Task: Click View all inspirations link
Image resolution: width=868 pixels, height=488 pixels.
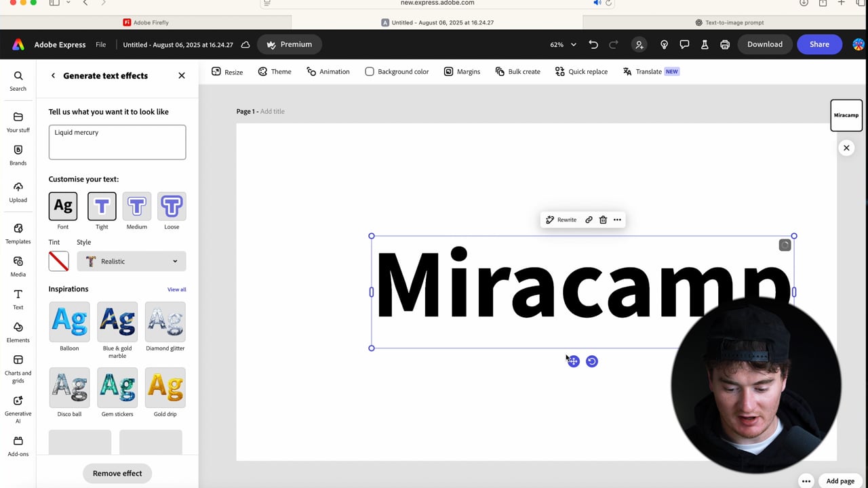Action: (177, 289)
